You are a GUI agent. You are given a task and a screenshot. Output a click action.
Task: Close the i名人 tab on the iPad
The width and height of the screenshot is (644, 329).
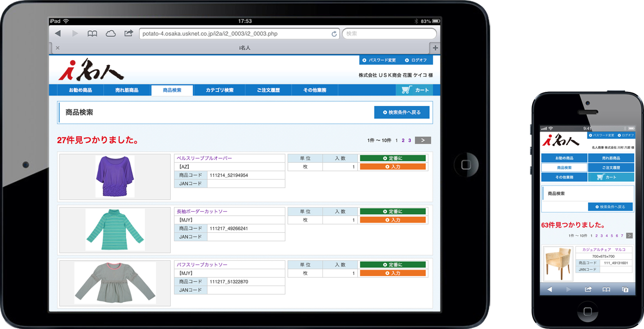57,48
